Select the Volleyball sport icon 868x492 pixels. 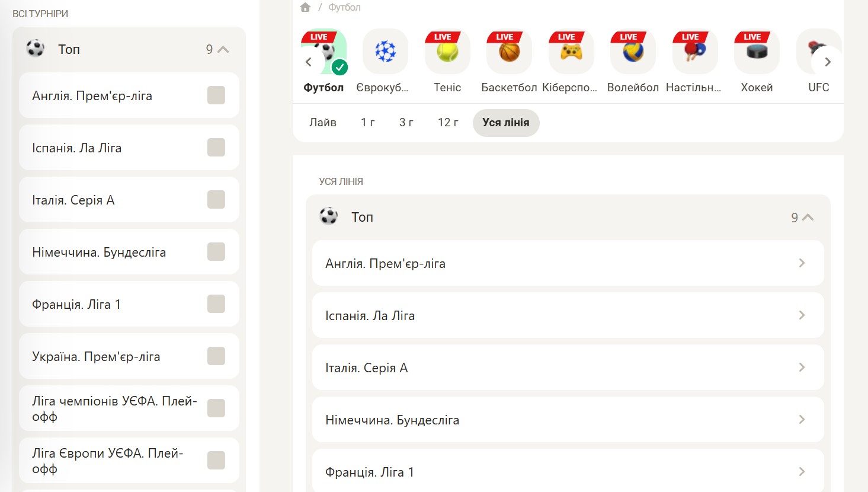tap(633, 52)
